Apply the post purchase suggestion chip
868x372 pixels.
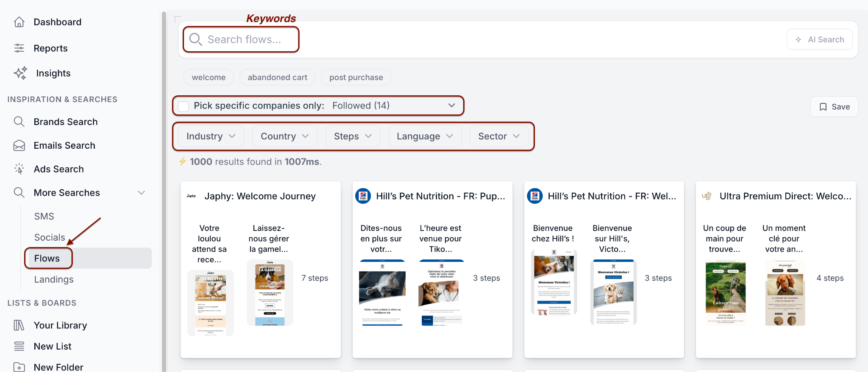[356, 78]
